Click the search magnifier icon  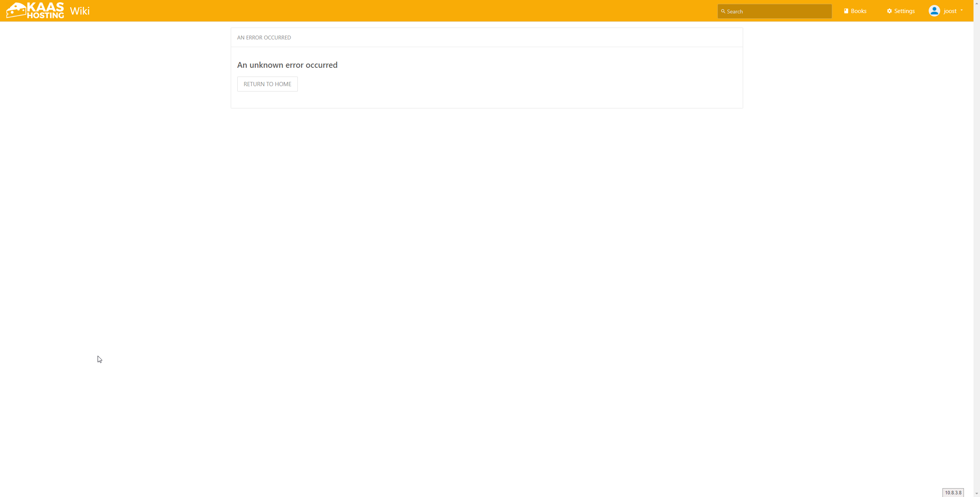coord(723,11)
